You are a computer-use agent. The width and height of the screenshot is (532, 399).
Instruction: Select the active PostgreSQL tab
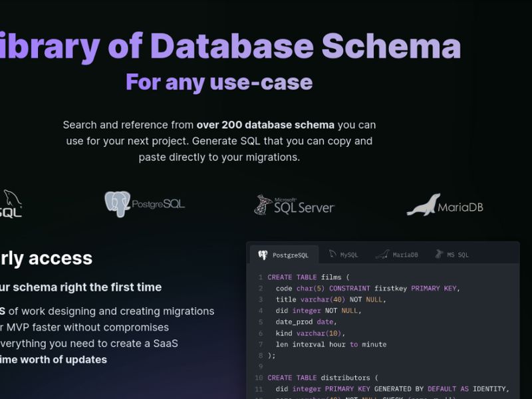click(x=285, y=254)
